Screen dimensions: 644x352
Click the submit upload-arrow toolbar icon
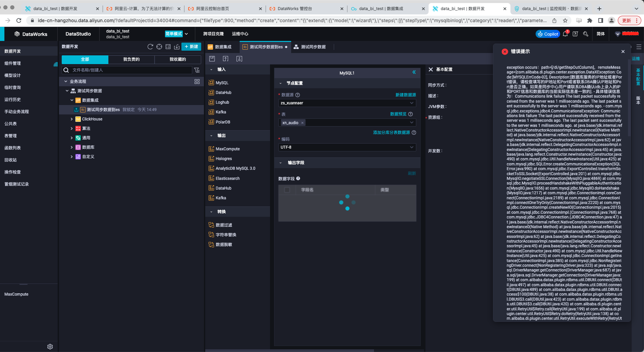pyautogui.click(x=226, y=59)
